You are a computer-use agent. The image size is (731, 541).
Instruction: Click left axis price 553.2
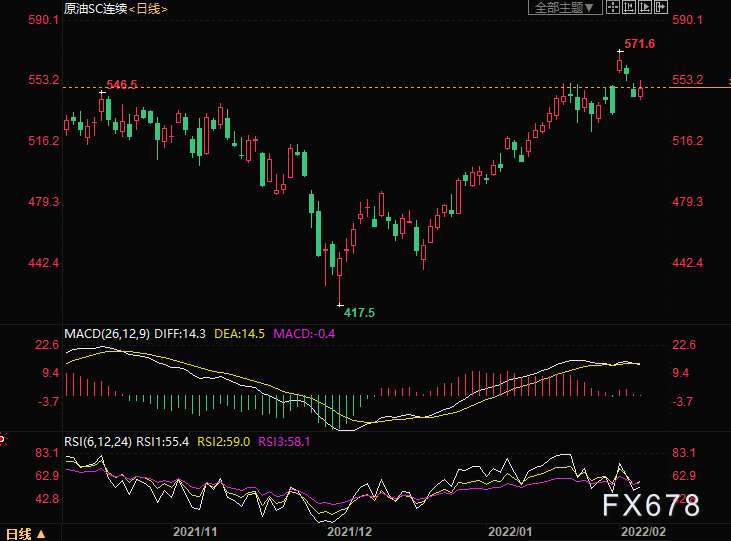click(x=43, y=80)
